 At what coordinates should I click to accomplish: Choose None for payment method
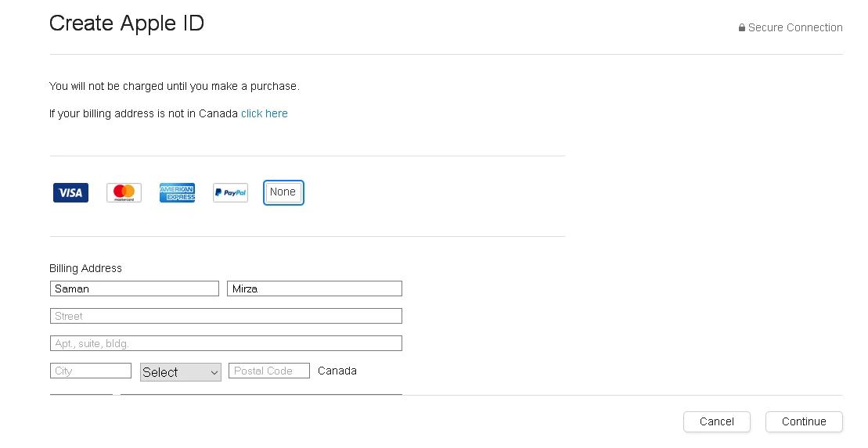(x=283, y=192)
